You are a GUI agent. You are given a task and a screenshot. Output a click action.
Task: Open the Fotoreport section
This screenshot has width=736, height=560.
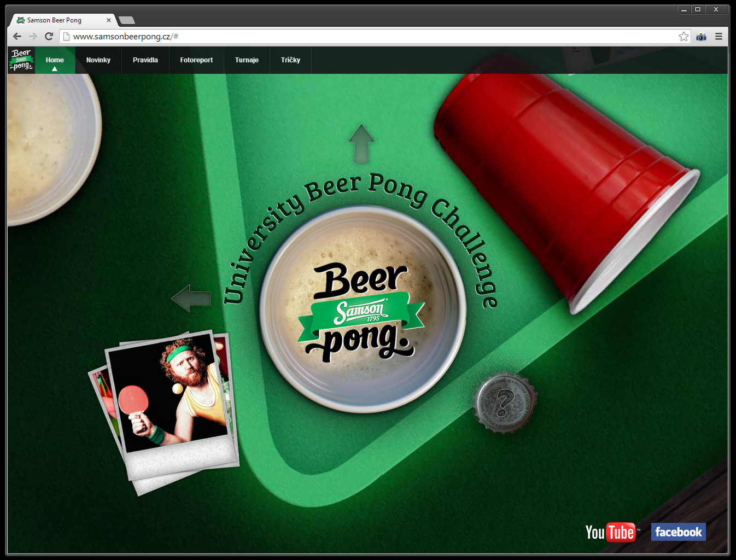point(196,60)
